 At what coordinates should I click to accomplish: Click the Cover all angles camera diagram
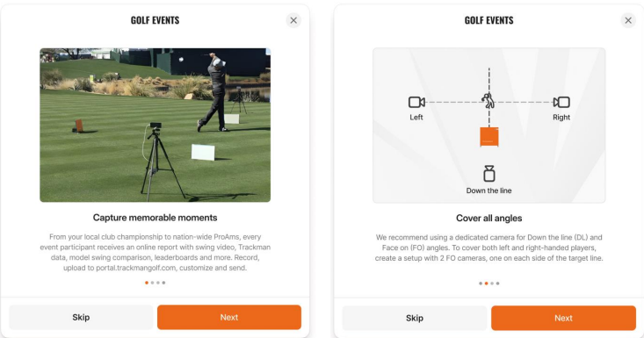[488, 126]
